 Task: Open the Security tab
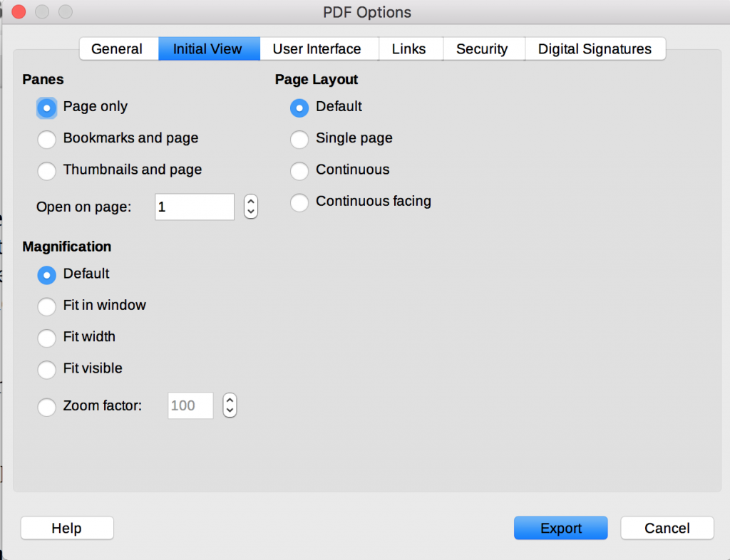coord(483,48)
